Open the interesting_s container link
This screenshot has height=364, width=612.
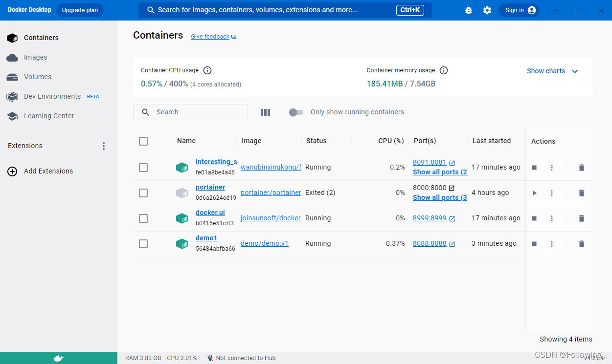click(216, 162)
